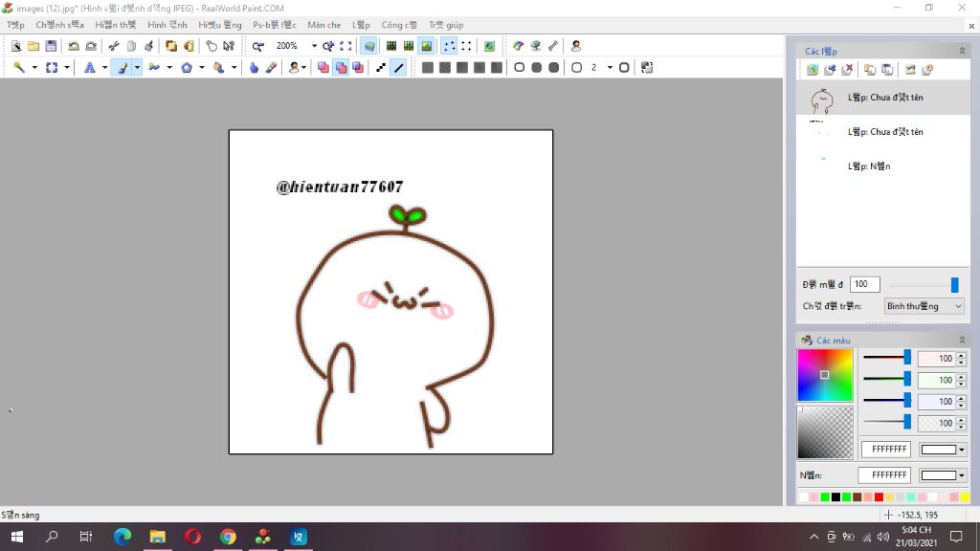Screen dimensions: 980x551
Task: Select the outline-only circle shape mode
Action: click(520, 68)
